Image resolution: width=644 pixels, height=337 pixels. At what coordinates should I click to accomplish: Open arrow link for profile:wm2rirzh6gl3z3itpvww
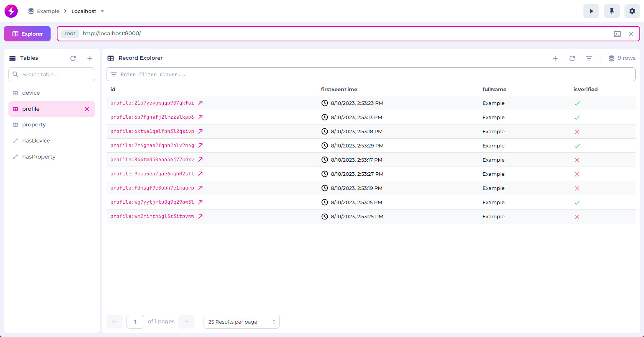coord(200,216)
